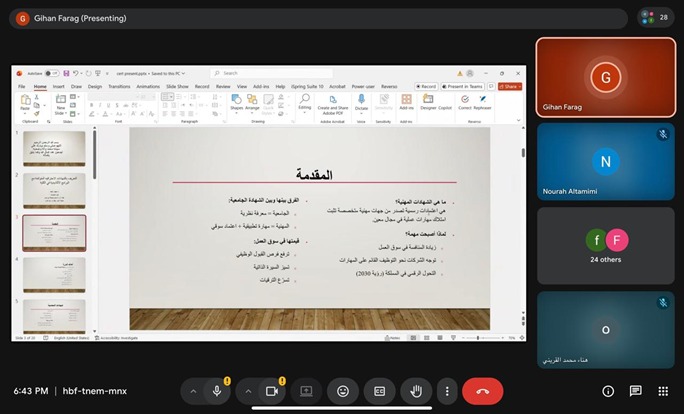Open camera video settings chevron
This screenshot has height=414, width=684.
[x=248, y=391]
